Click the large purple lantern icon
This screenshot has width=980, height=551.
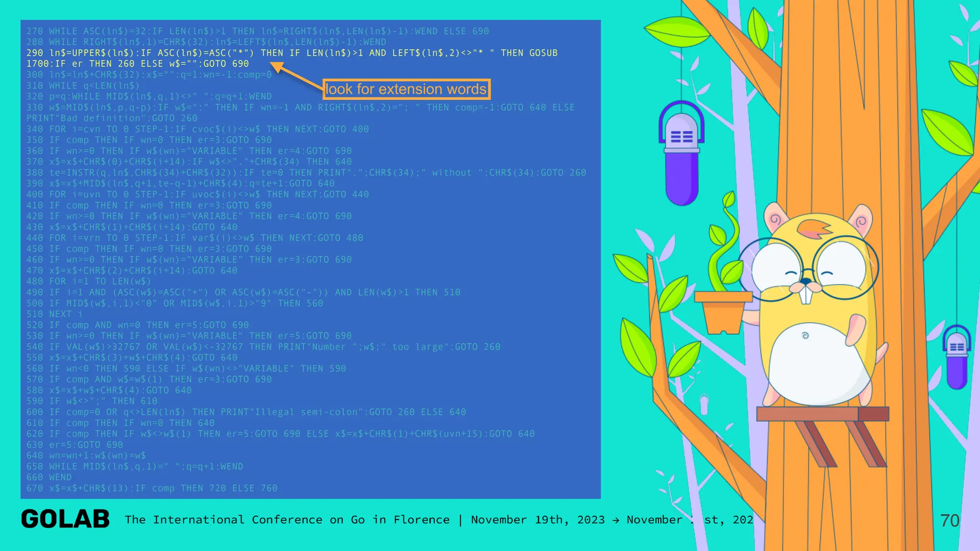click(x=681, y=158)
